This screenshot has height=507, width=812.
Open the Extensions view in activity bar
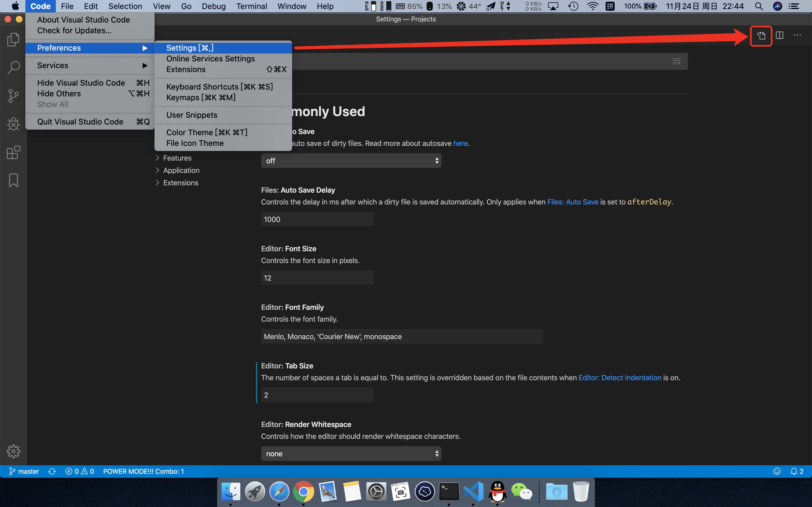point(14,152)
